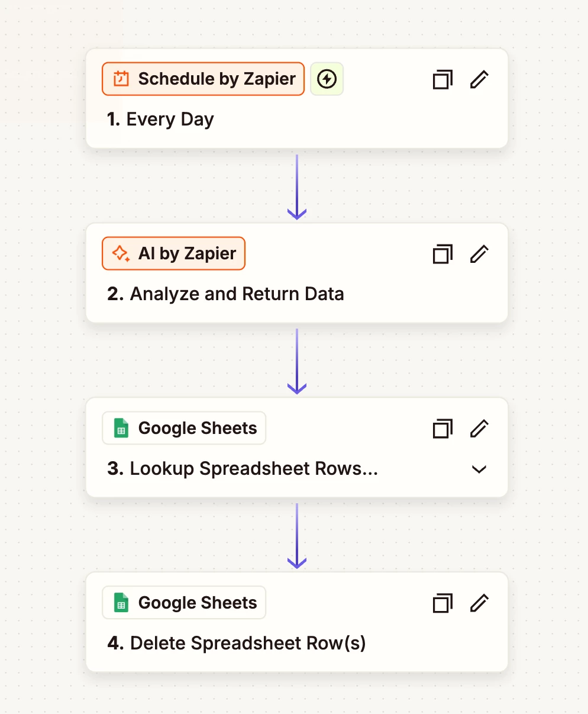Click copy icon on Lookup Spreadsheet Rows step
Viewport: 588px width, 714px height.
pos(442,428)
